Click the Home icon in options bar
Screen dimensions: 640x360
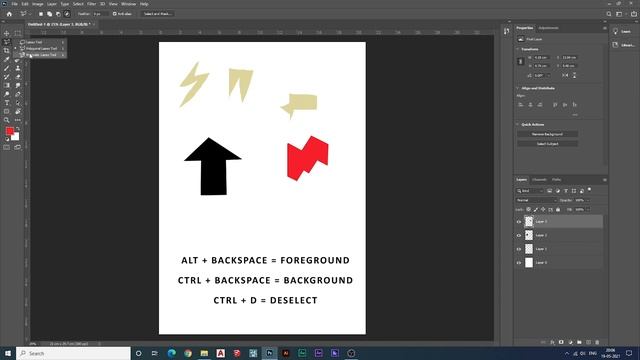click(9, 14)
